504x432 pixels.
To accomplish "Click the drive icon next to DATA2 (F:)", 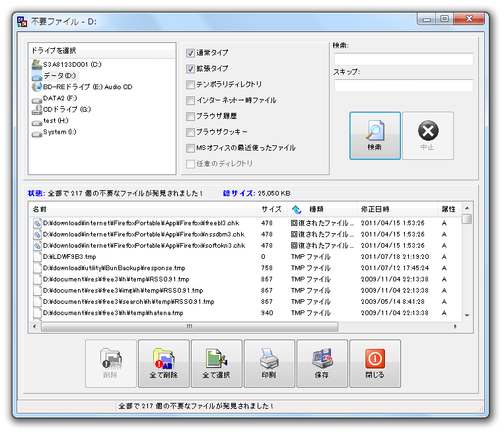I will [37, 100].
